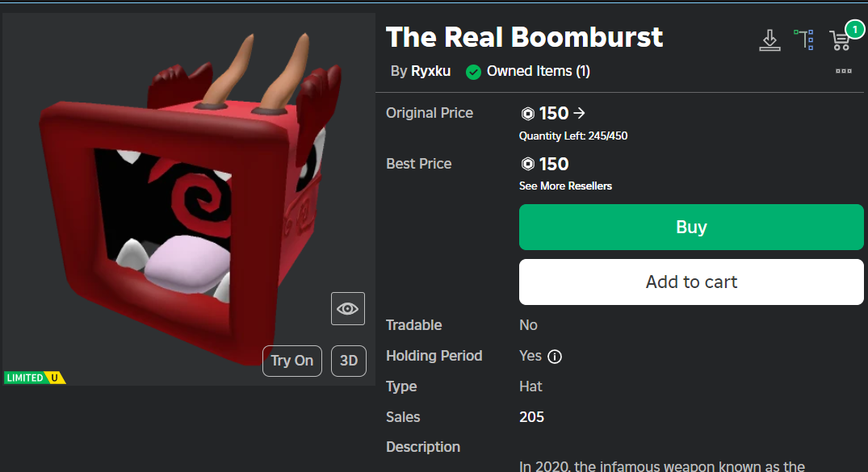Click the download icon near the title
Screen dimensions: 868x472
[769, 40]
